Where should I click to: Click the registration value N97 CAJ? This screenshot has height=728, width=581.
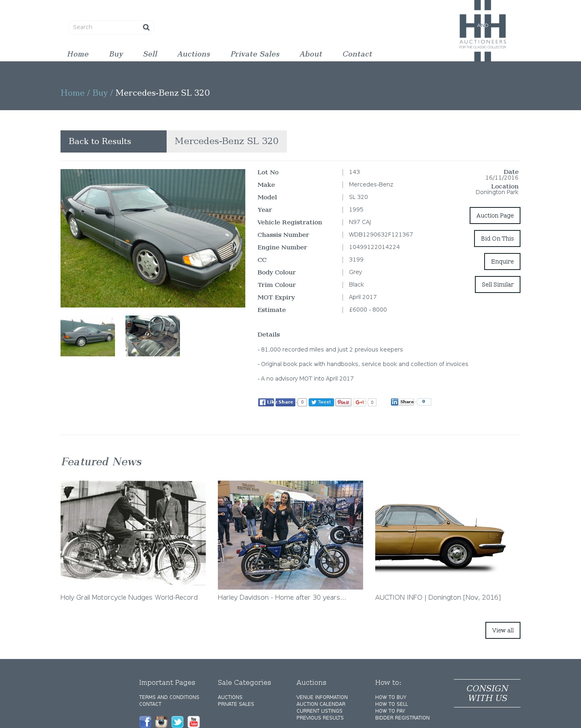pyautogui.click(x=360, y=222)
